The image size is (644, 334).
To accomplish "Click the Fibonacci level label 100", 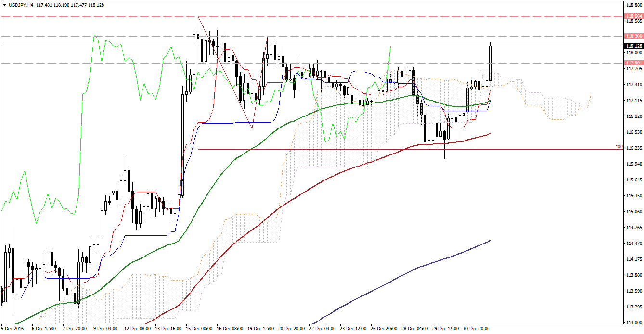I will pyautogui.click(x=619, y=146).
